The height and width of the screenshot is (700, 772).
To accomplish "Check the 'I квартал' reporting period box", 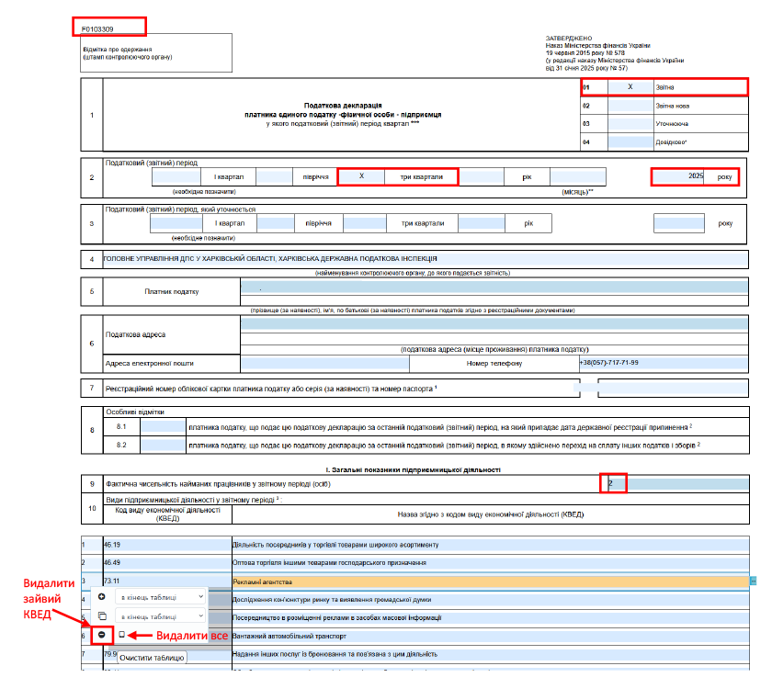I will point(176,176).
